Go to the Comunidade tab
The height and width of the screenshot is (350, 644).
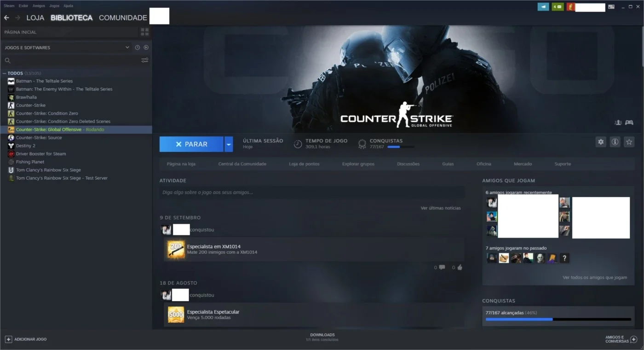point(123,18)
